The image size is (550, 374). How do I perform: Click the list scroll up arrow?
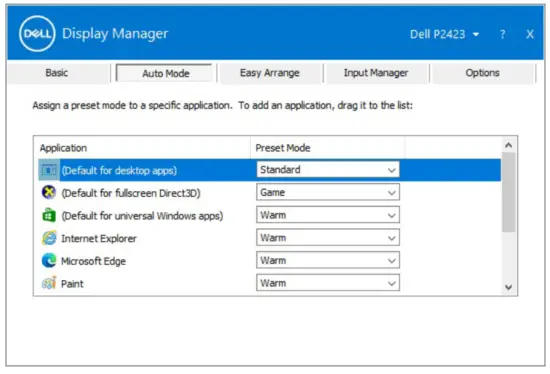click(x=509, y=145)
